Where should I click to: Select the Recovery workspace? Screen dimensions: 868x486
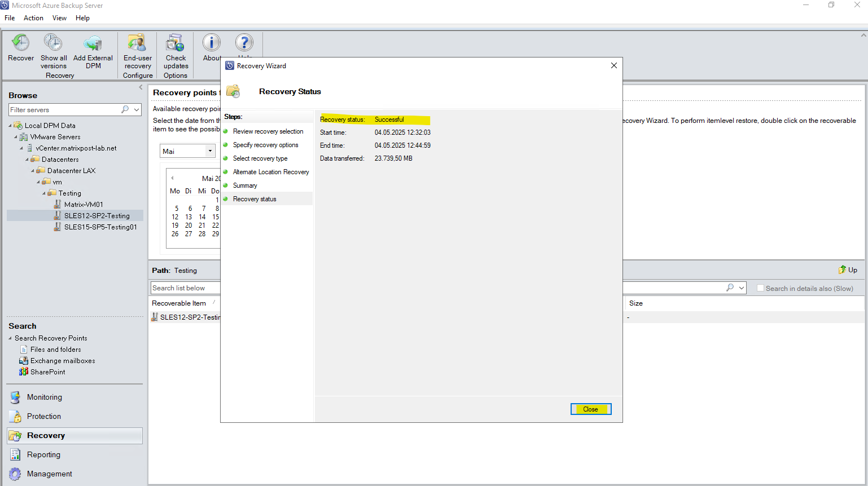[x=74, y=435]
